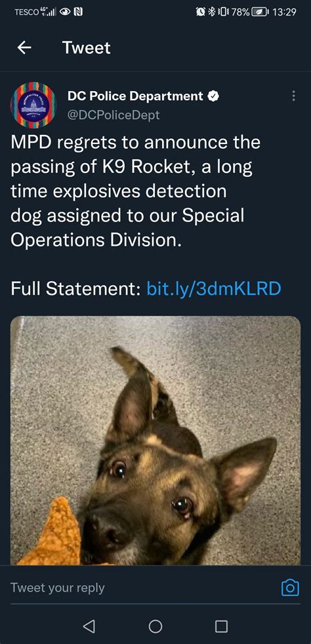Tap the back arrow in header
Screen dimensions: 311x644
[24, 48]
